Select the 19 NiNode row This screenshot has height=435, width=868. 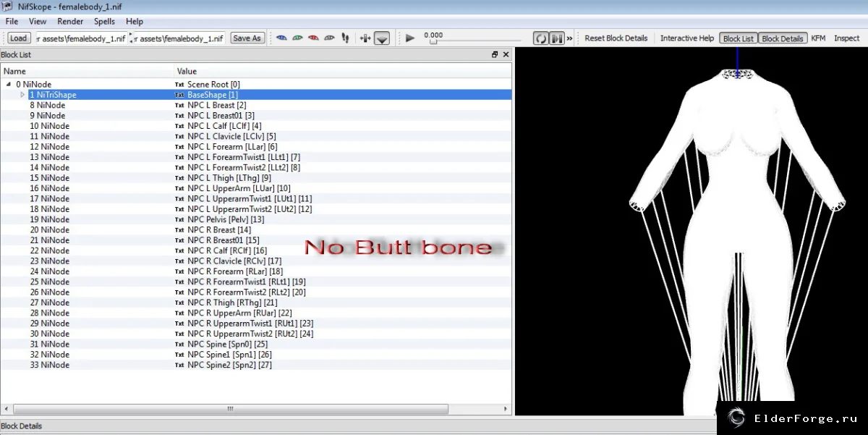click(x=256, y=219)
